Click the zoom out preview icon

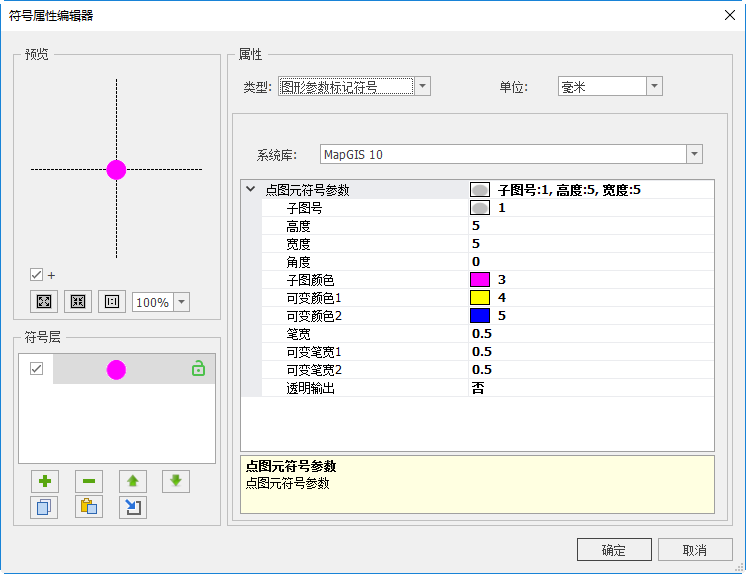[x=78, y=301]
